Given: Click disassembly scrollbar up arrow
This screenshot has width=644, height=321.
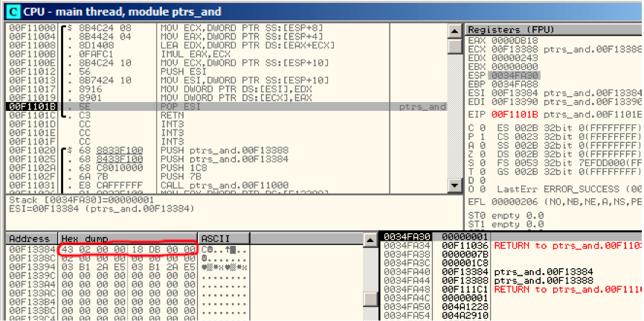Looking at the screenshot, I should tap(454, 31).
